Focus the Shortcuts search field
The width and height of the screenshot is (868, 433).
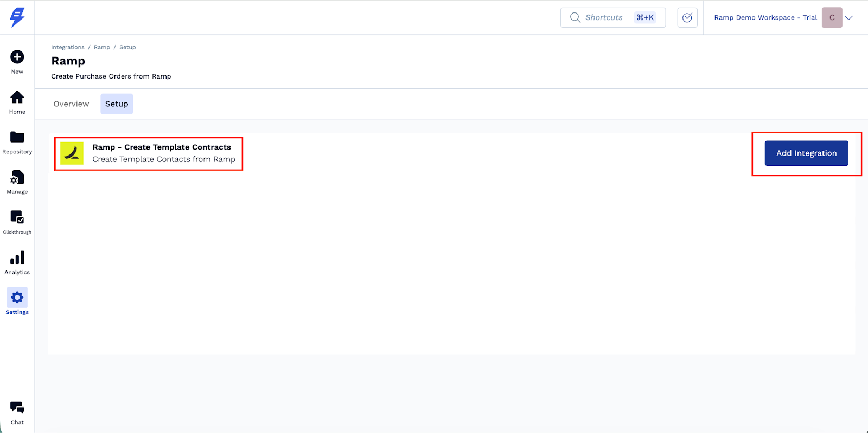613,17
